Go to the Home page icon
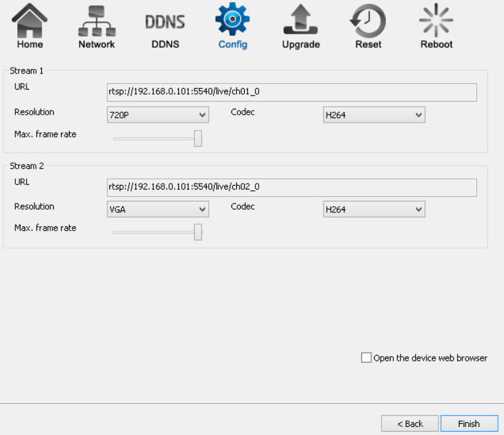This screenshot has width=504, height=435. pyautogui.click(x=30, y=26)
